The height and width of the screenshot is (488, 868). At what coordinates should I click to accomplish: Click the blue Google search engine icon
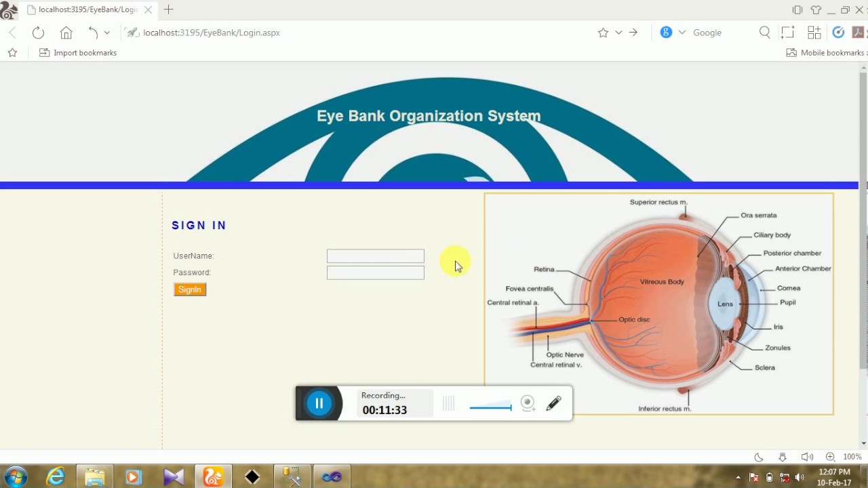(666, 33)
